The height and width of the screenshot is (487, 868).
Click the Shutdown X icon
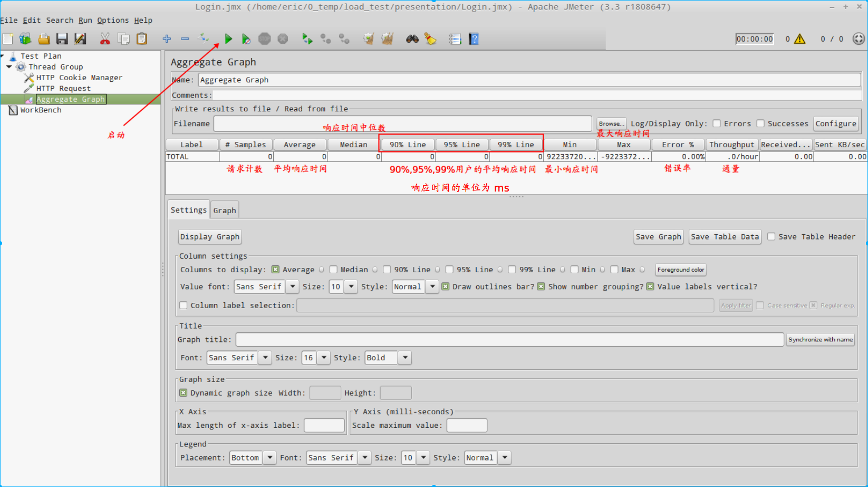point(283,39)
